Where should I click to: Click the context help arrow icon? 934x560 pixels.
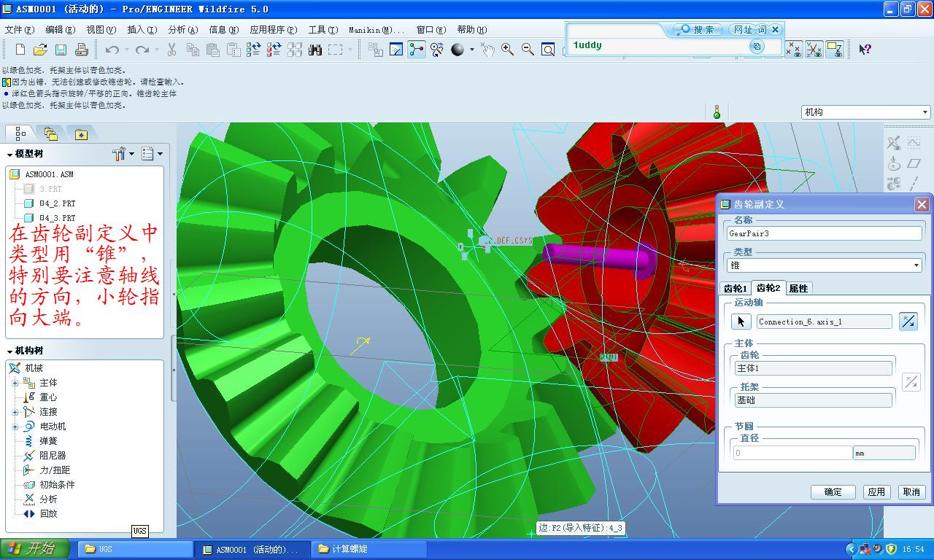865,50
